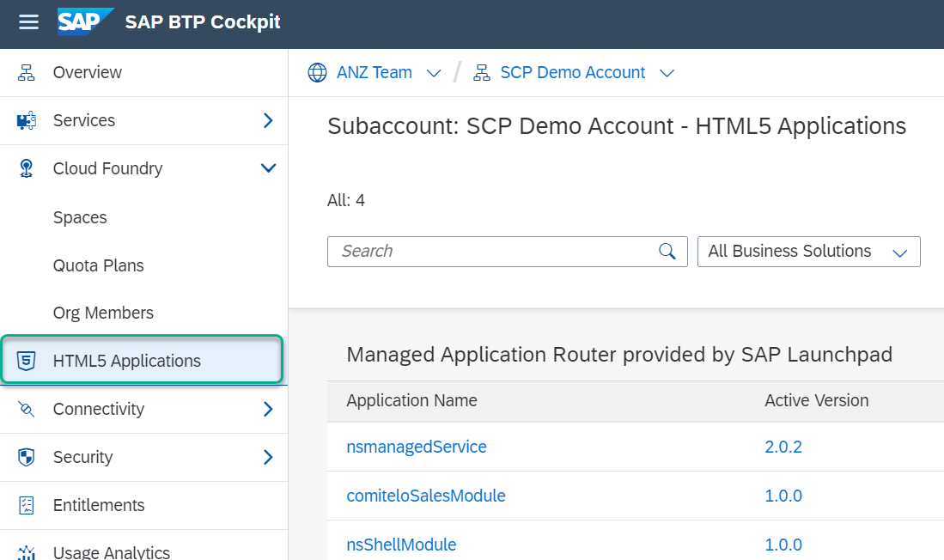Image resolution: width=944 pixels, height=560 pixels.
Task: Click the Cloud Foundry menu label
Action: point(107,168)
